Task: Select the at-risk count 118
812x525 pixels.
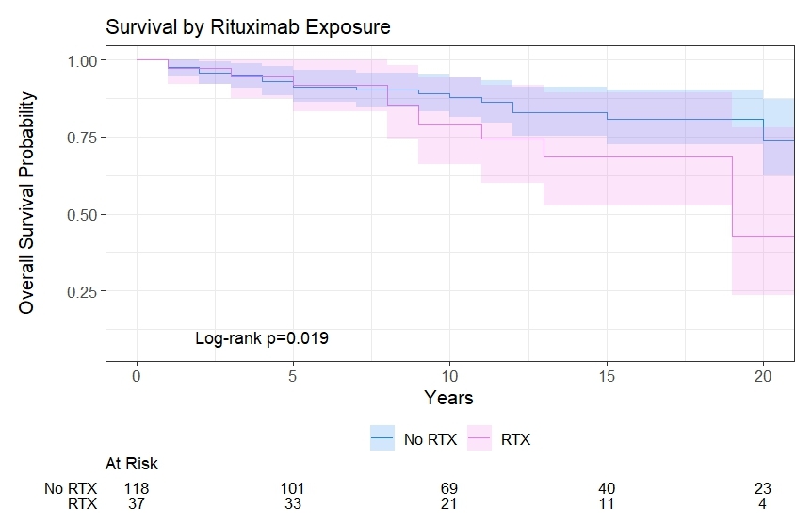Action: coord(137,488)
